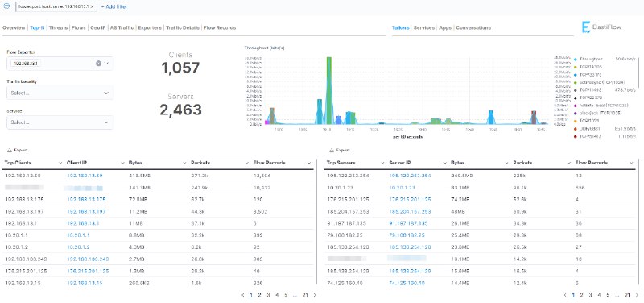This screenshot has height=303, width=644.
Task: Go to next page of Top Clients
Action: tap(315, 295)
